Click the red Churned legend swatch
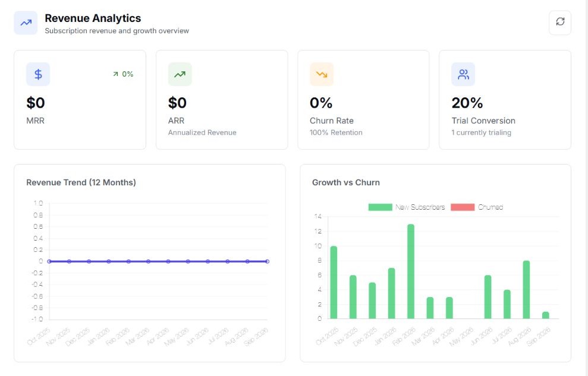 tap(463, 207)
